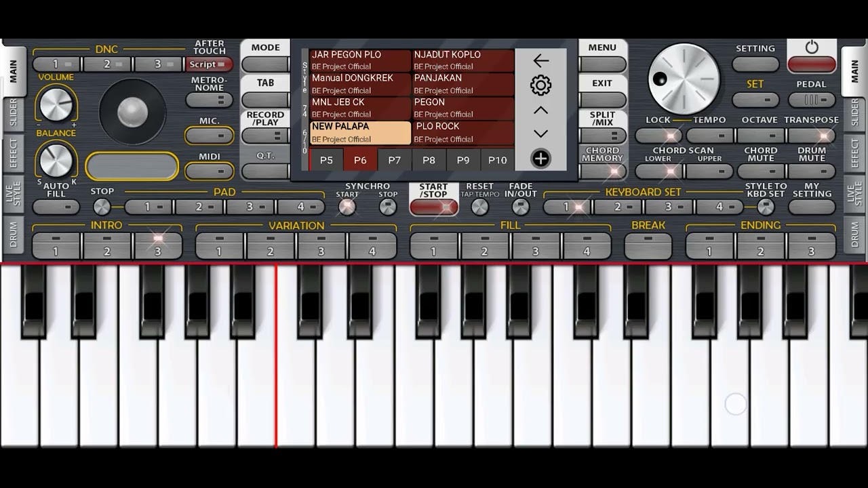Click the RECORD/PLAY button
868x488 pixels.
[x=266, y=136]
